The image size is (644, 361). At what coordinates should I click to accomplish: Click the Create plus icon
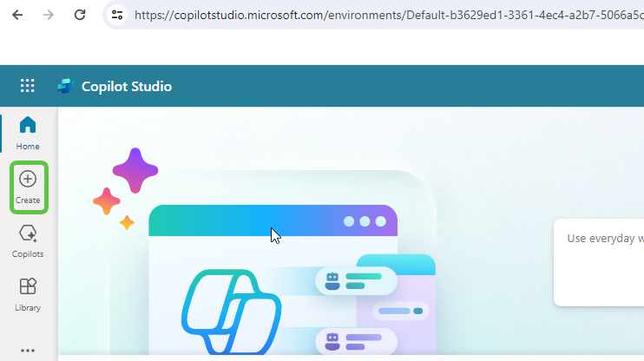(x=28, y=179)
